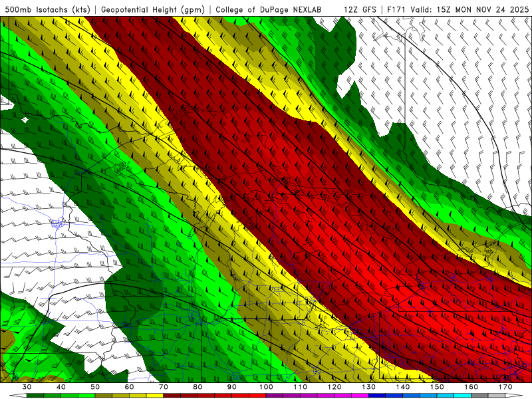Image resolution: width=532 pixels, height=399 pixels.
Task: Click the '60' value on the legend scale
Action: 129,387
